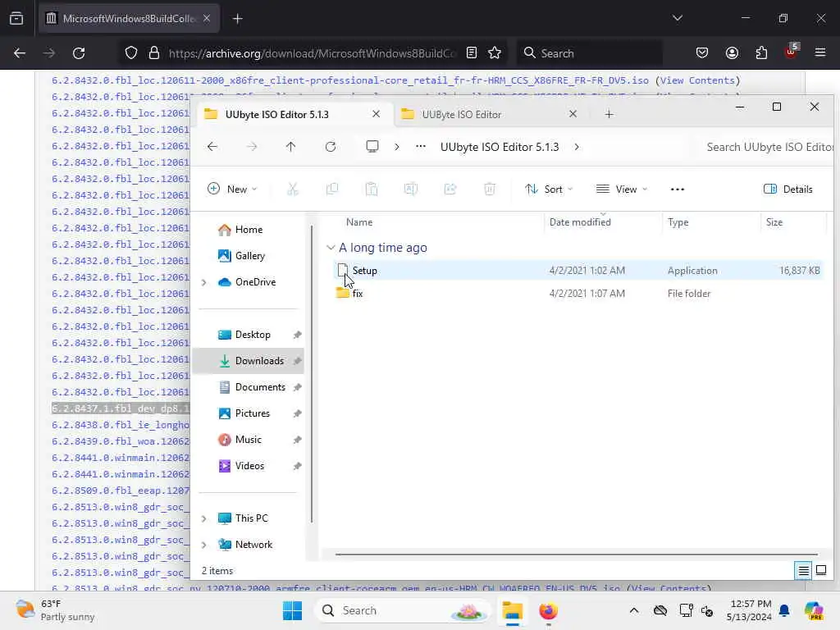The width and height of the screenshot is (840, 630).
Task: Switch to large thumbnails view icon in status bar
Action: 821,571
